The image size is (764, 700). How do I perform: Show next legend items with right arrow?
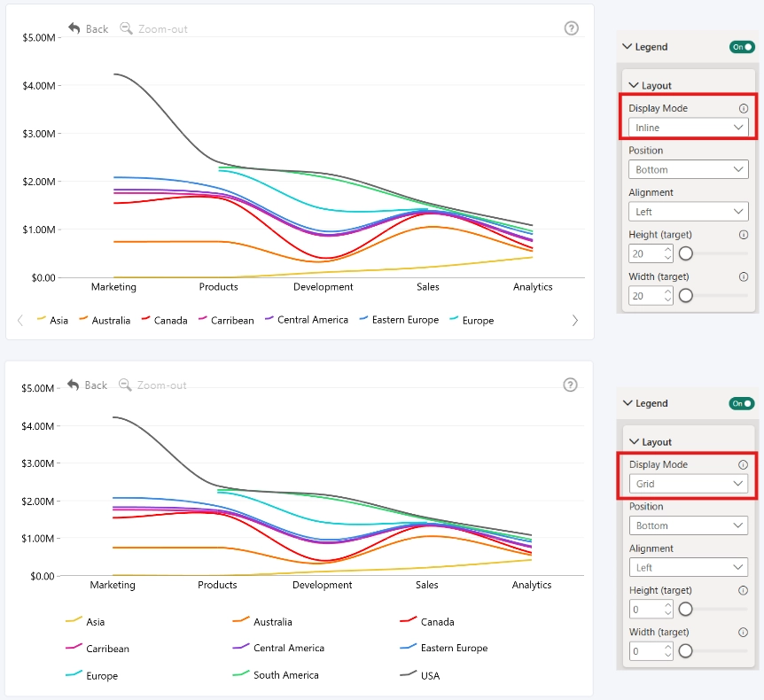point(575,320)
